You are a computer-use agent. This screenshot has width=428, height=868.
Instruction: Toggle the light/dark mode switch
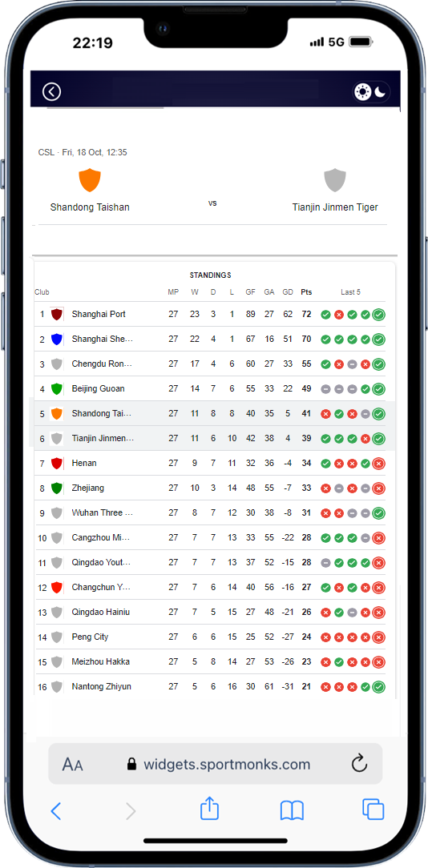tap(372, 91)
